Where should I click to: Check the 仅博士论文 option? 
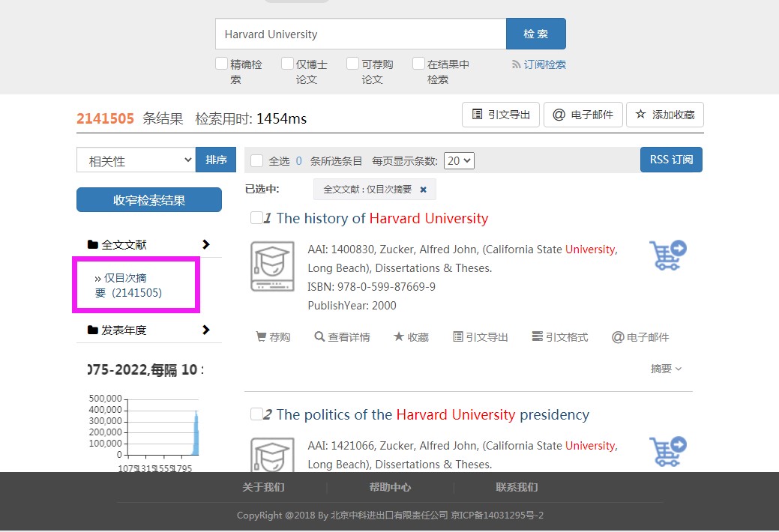tap(287, 64)
